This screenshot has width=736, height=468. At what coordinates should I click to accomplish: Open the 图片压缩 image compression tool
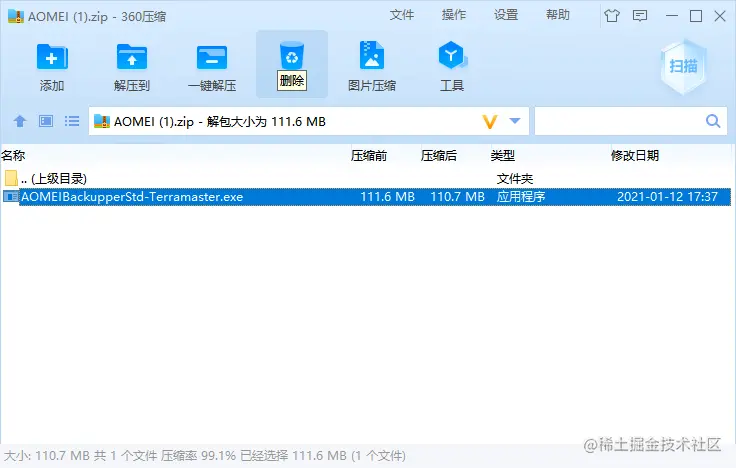click(372, 56)
